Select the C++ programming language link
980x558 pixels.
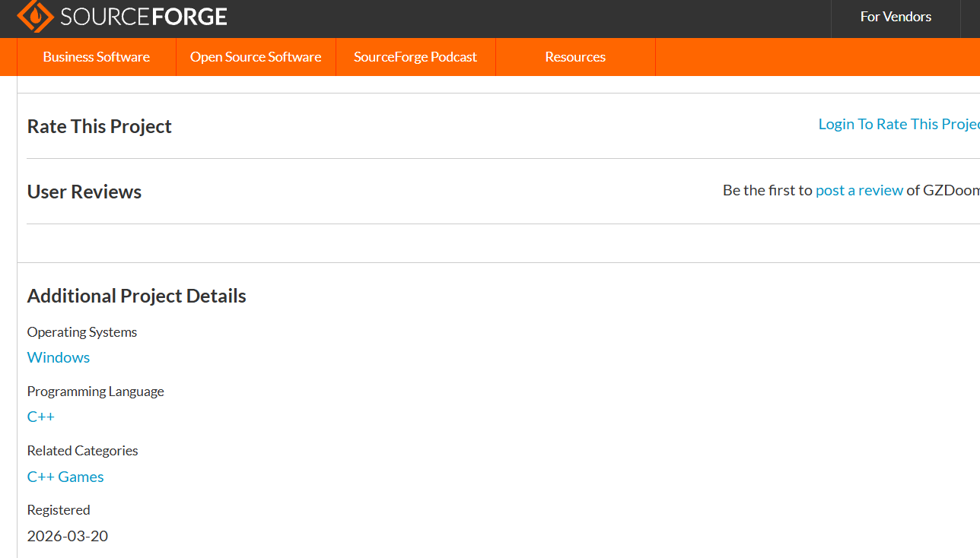[41, 417]
